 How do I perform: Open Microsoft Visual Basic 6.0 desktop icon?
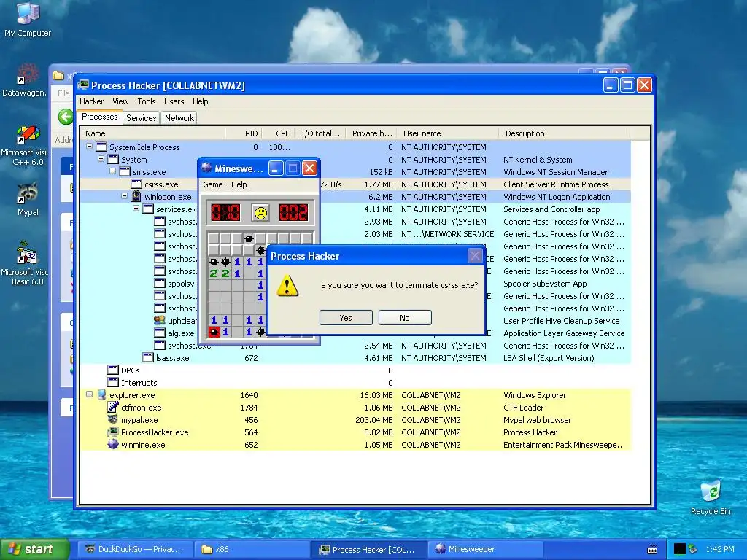click(x=24, y=264)
